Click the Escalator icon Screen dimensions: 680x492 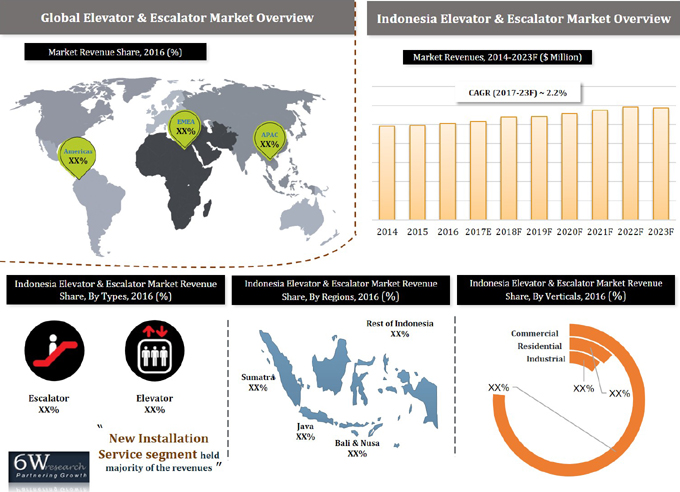[54, 351]
